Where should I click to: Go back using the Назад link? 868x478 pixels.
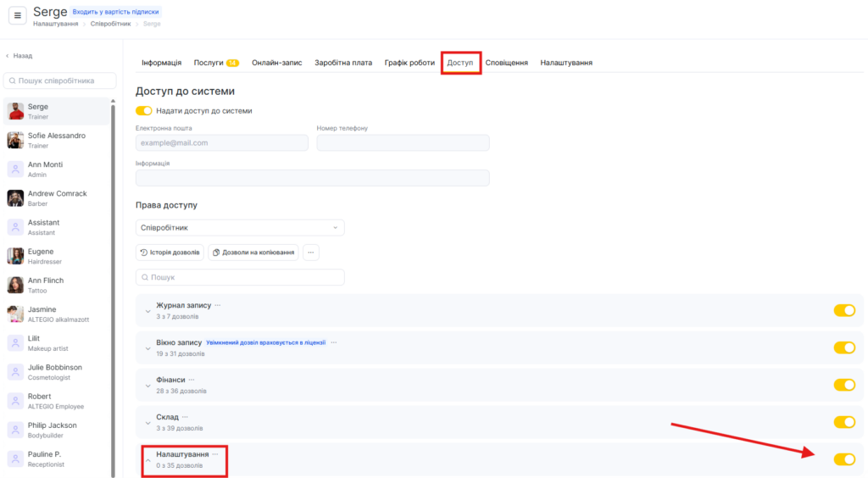click(19, 56)
